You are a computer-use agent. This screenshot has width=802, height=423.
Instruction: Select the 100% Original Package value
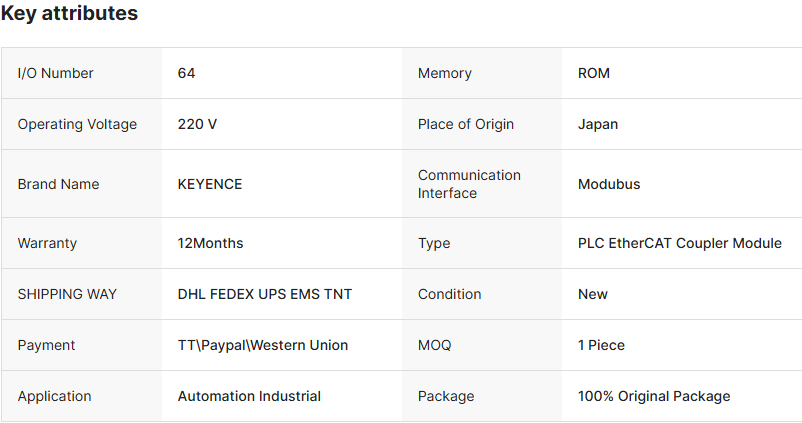654,396
